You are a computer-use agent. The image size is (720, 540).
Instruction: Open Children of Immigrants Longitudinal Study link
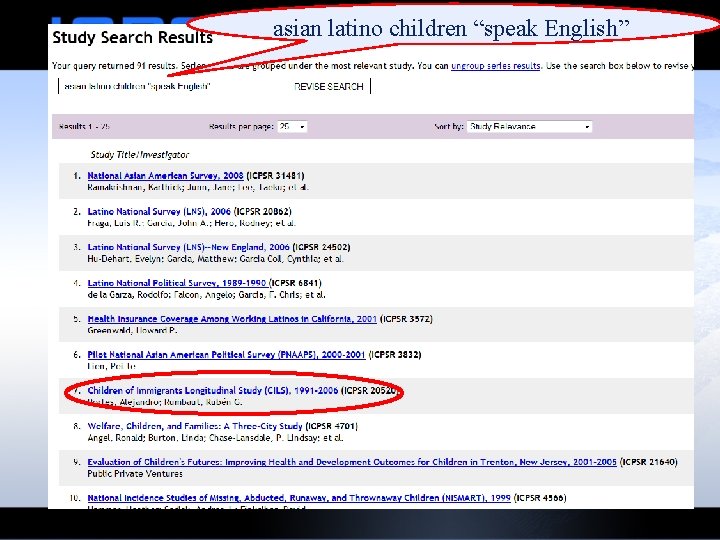tap(213, 390)
